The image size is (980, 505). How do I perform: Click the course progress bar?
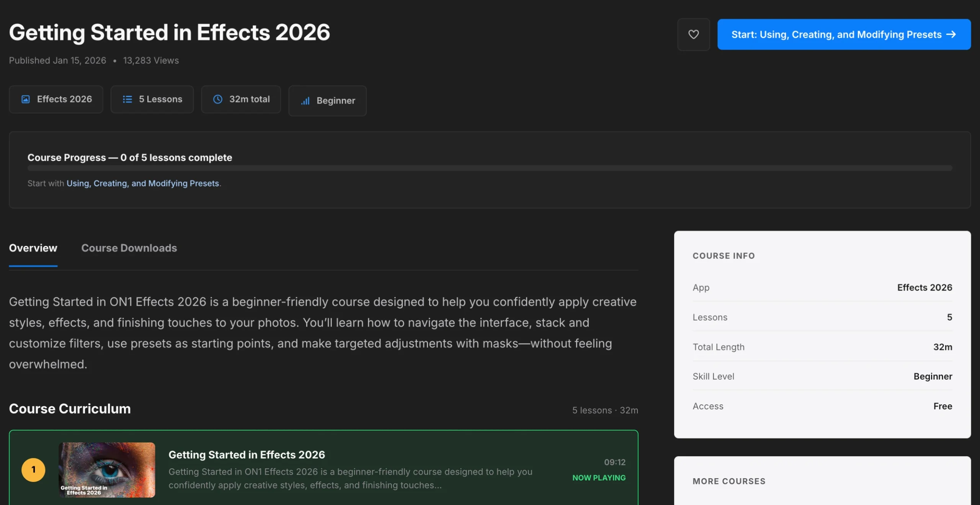tap(490, 168)
